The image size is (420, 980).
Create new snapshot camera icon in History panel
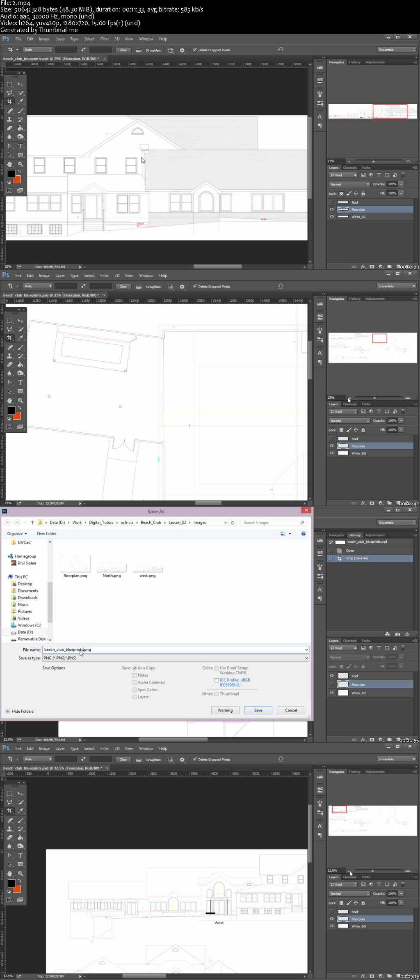(397, 634)
